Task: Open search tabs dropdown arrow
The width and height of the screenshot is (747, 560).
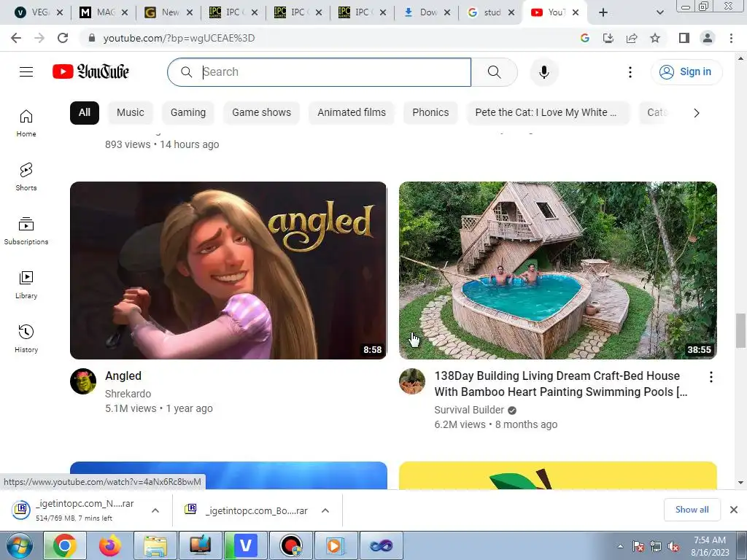Action: point(659,12)
